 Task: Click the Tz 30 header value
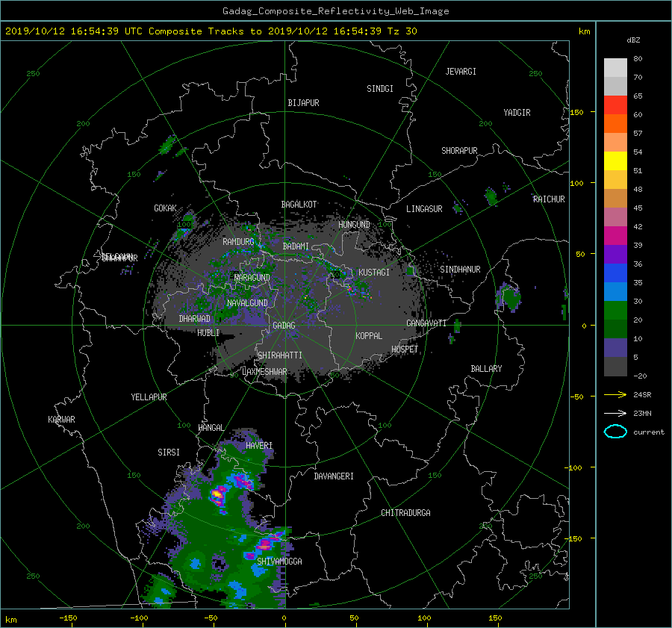click(402, 31)
